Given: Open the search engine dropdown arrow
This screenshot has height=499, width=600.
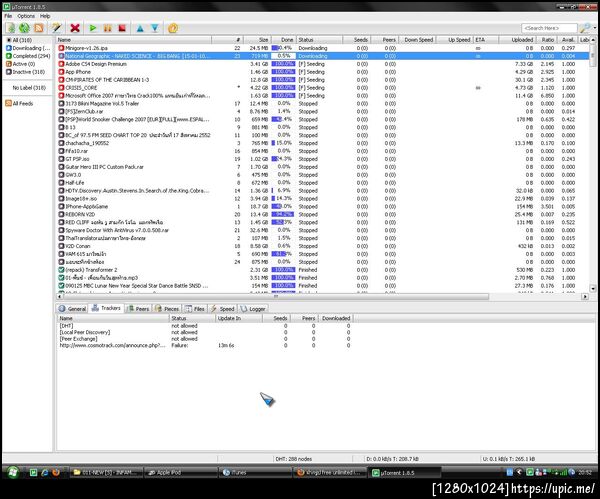Looking at the screenshot, I should (595, 28).
